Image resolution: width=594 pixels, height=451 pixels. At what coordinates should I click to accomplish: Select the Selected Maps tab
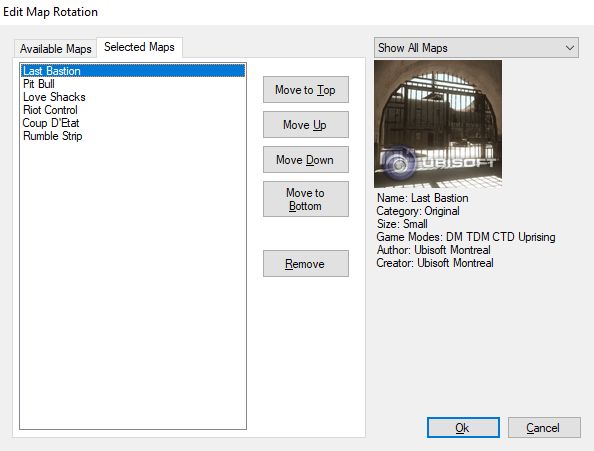pos(139,47)
